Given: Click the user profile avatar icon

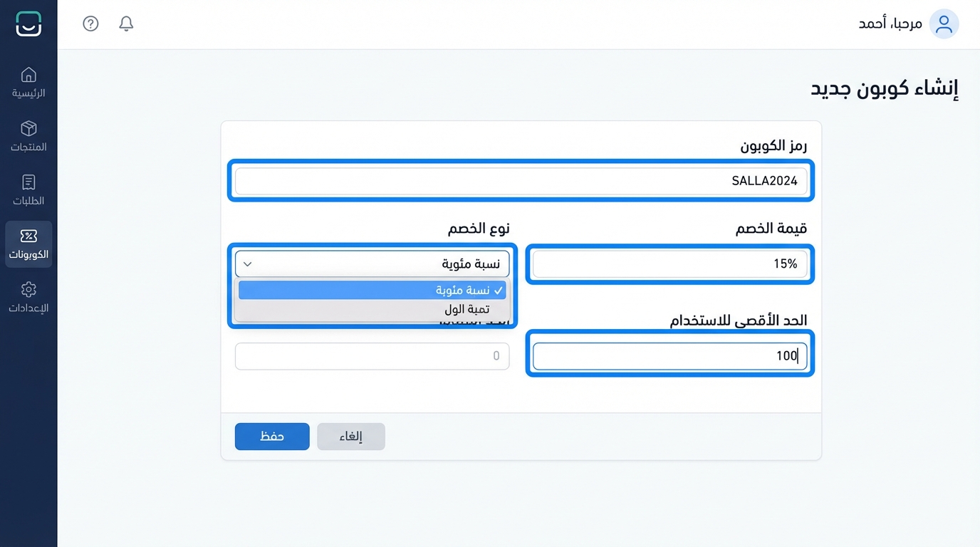Looking at the screenshot, I should point(944,24).
